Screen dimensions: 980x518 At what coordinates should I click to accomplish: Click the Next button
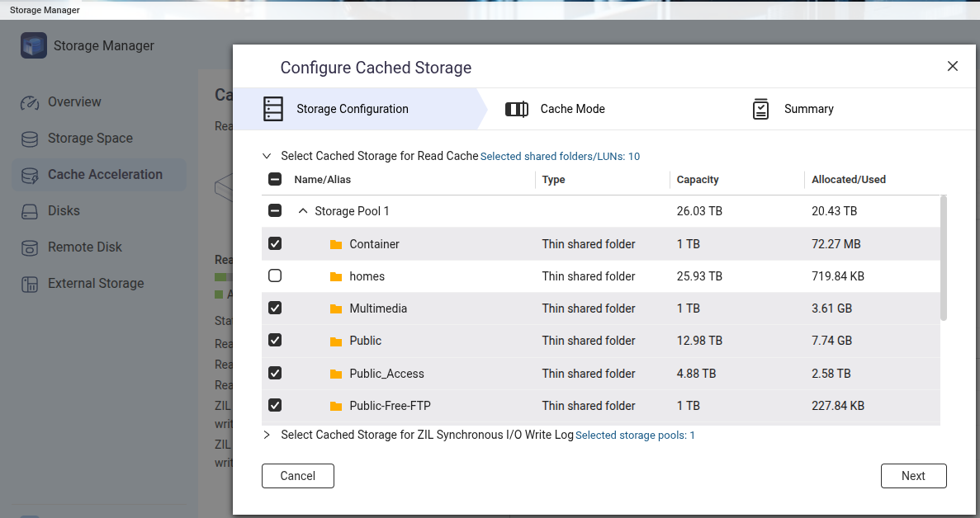(x=913, y=476)
